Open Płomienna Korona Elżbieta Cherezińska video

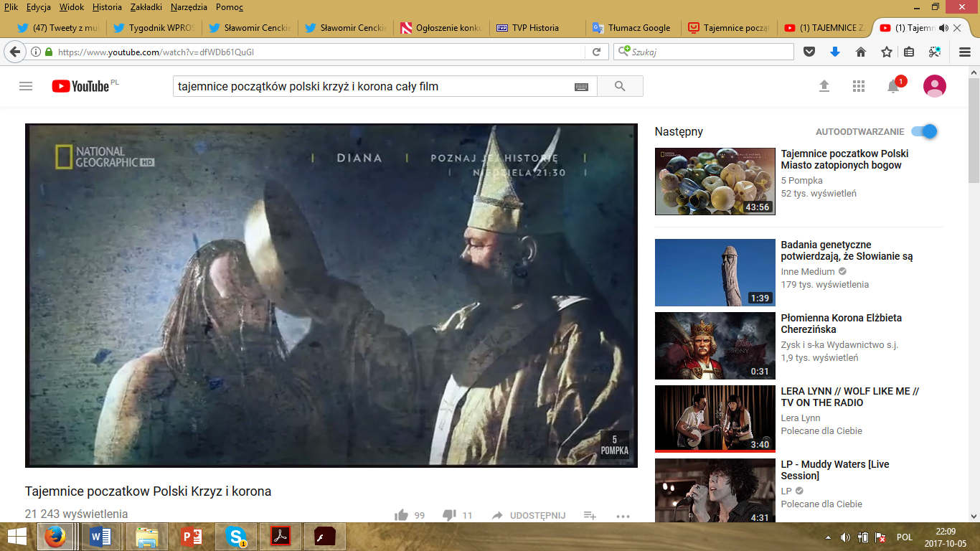click(x=841, y=324)
